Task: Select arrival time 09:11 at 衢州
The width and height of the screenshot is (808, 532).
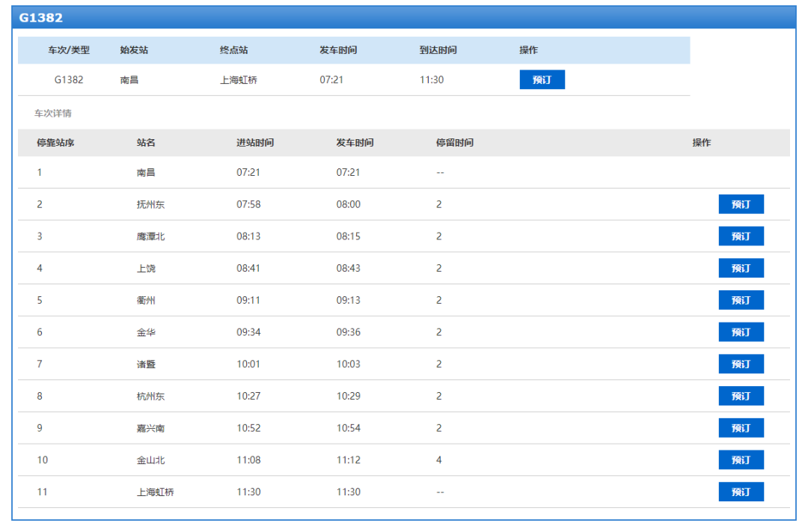Action: click(248, 301)
